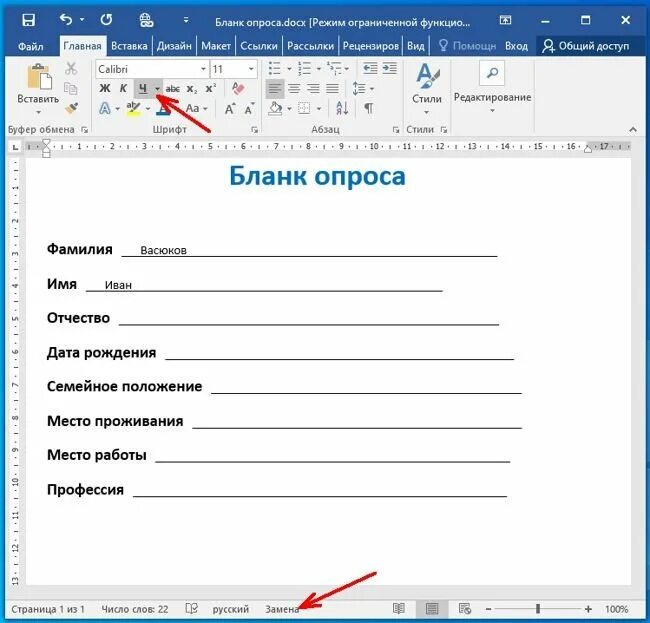This screenshot has height=623, width=650.
Task: Apply yellow text highlight marker
Action: pyautogui.click(x=133, y=109)
